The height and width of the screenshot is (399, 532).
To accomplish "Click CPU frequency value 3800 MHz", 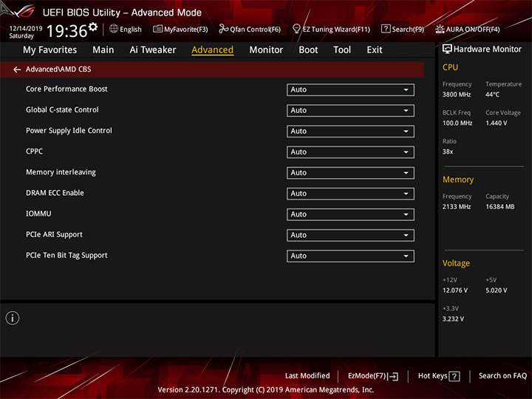I will [457, 95].
